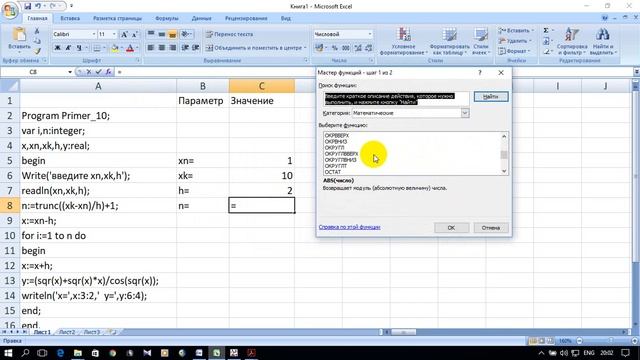Decrease font size with the small A
Viewport: 640px width, 360px height.
click(135, 34)
